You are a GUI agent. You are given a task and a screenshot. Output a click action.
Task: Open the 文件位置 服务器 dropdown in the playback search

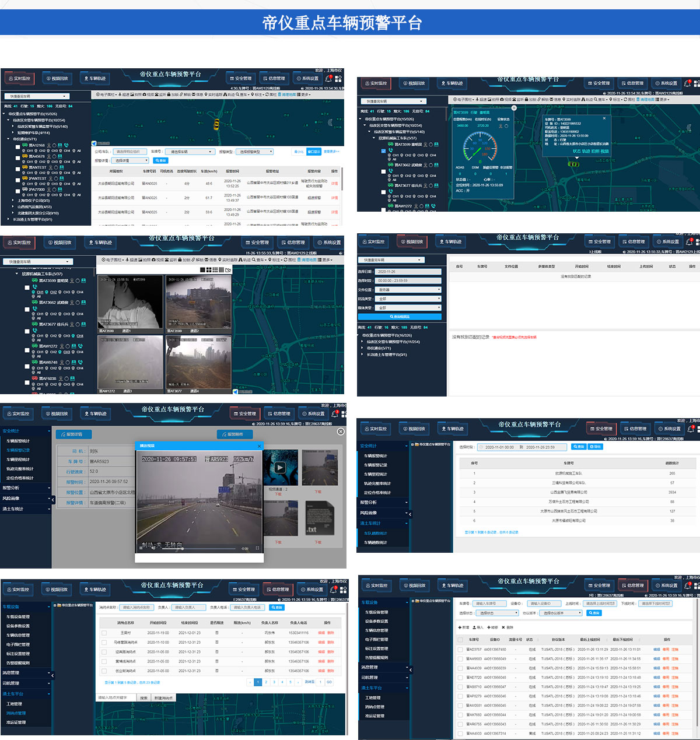tap(408, 290)
